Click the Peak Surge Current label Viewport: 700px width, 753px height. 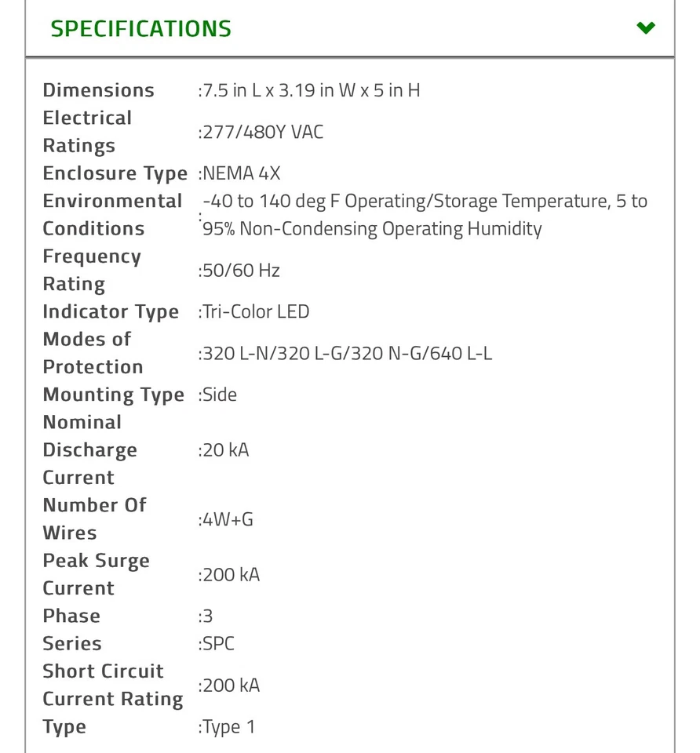[x=96, y=575]
